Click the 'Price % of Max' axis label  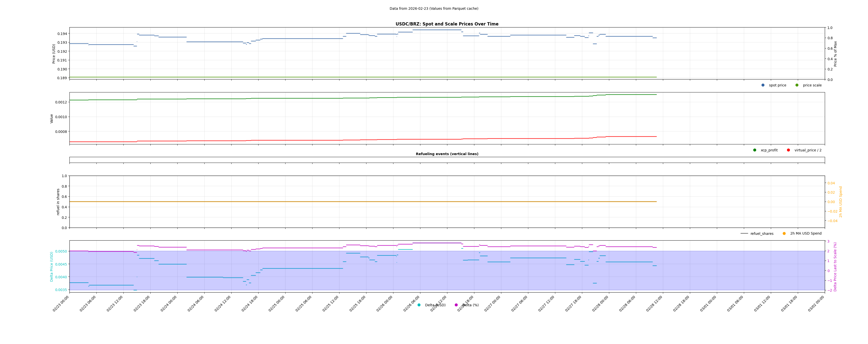835,53
